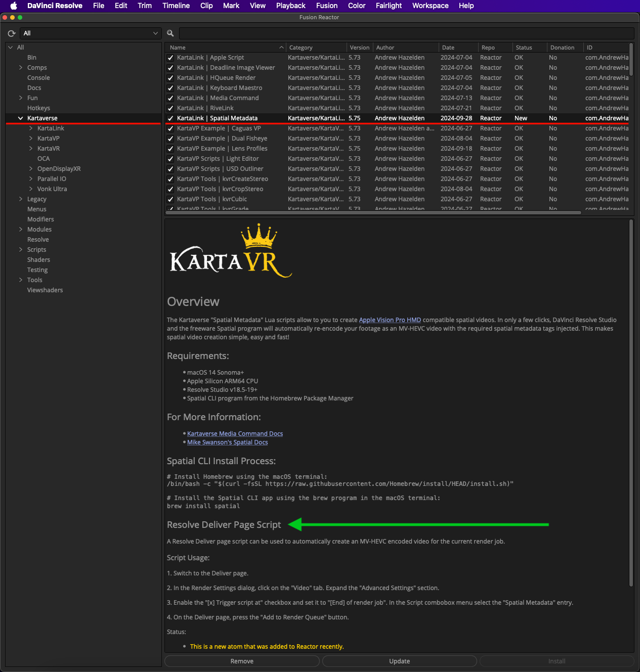Select the Hotkeys category

(38, 108)
